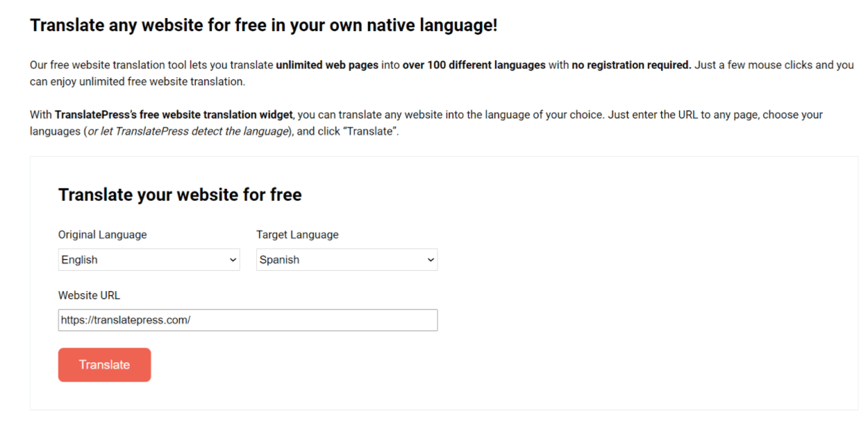Click the chevron on the Spanish dropdown
This screenshot has width=868, height=427.
click(x=431, y=259)
